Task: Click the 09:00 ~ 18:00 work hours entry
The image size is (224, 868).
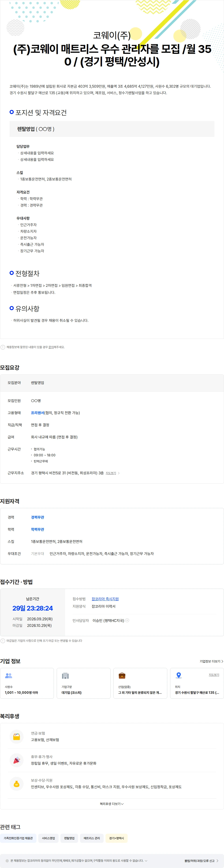Action: 45,455
